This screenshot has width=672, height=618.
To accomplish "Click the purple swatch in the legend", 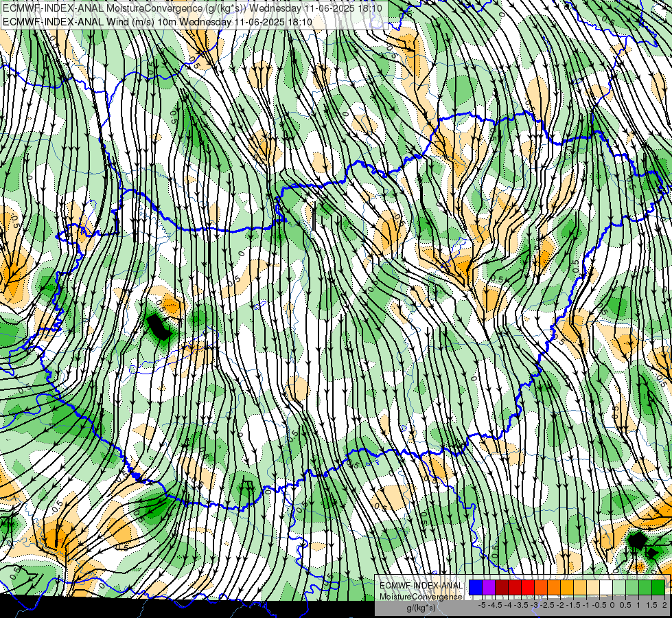I will pyautogui.click(x=489, y=587).
